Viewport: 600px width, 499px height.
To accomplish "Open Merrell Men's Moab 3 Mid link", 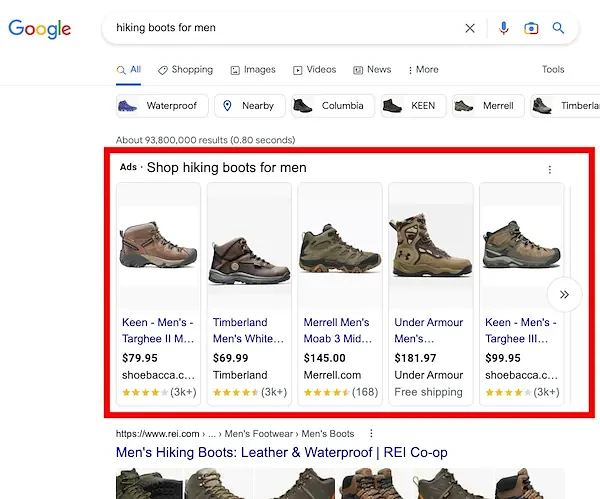I will point(338,330).
